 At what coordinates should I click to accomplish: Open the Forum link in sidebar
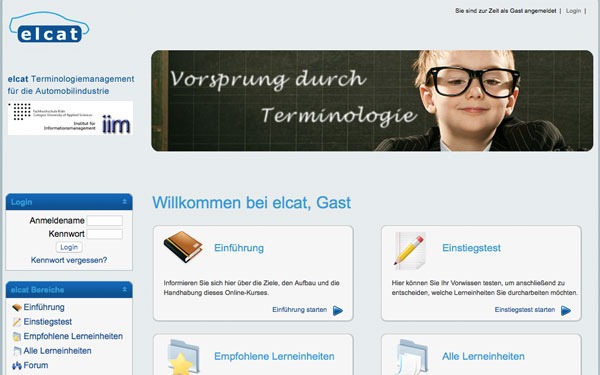point(36,365)
